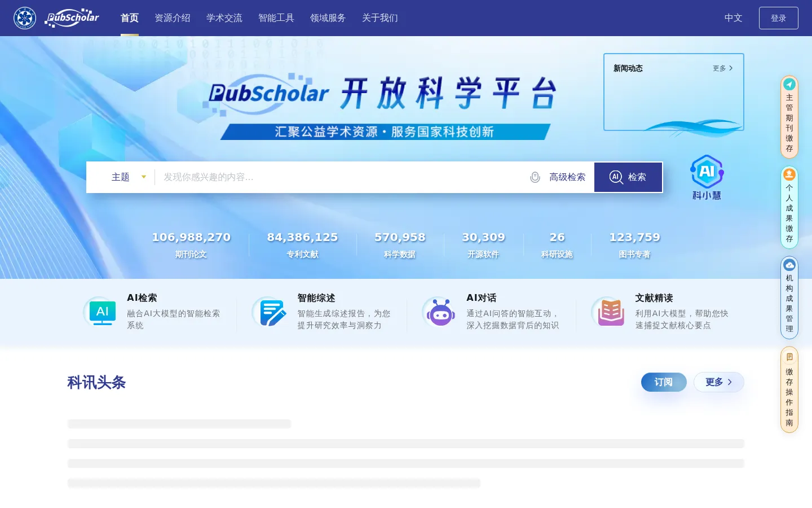Open the 首页 menu item
Viewport: 812px width, 508px height.
[130, 18]
